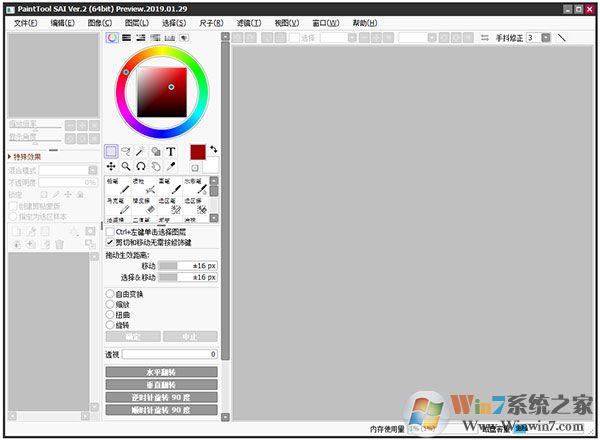This screenshot has height=440, width=600.
Task: Select the rectangular selection tool
Action: click(111, 152)
